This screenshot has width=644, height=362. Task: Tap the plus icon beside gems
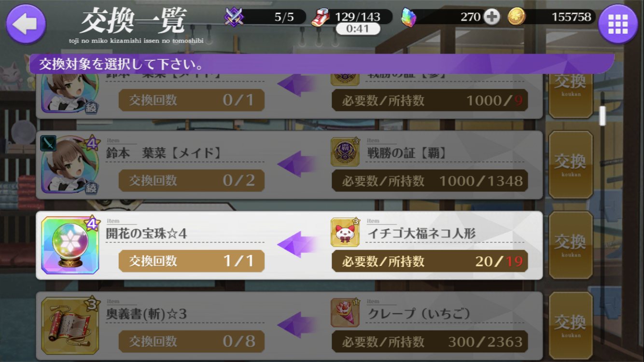coord(491,17)
